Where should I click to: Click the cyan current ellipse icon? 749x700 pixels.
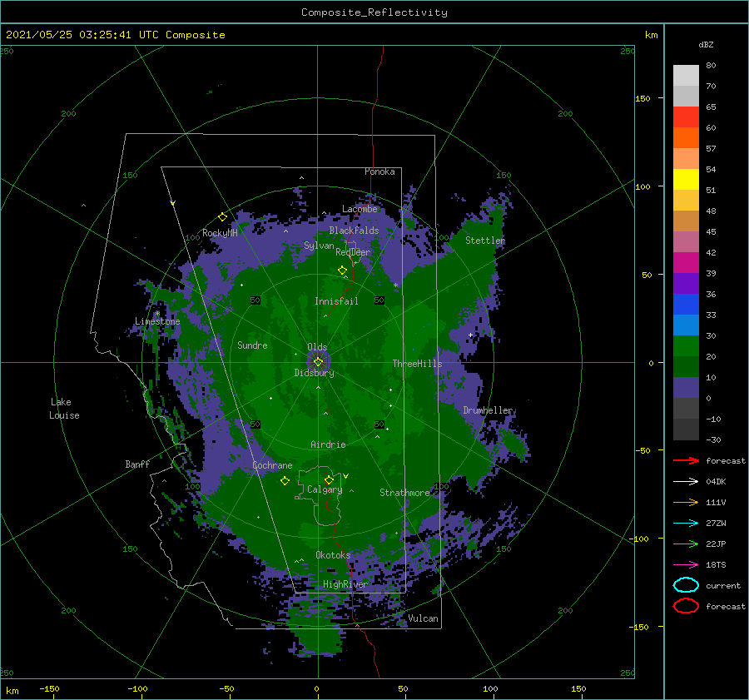686,585
